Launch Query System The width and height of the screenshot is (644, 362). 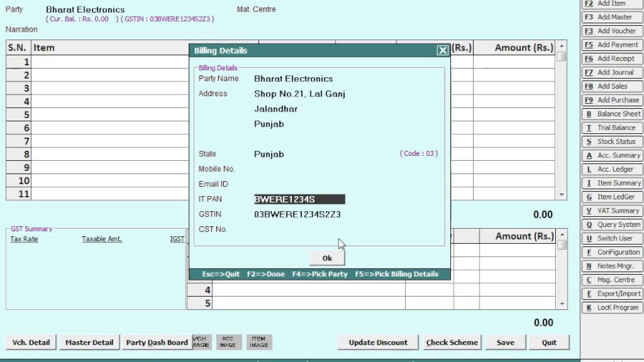pos(612,224)
